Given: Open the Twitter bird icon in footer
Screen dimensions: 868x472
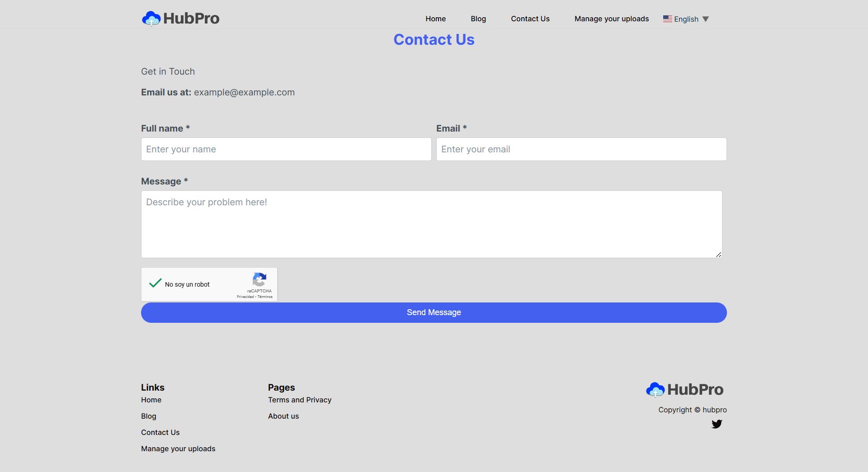Looking at the screenshot, I should (x=717, y=424).
